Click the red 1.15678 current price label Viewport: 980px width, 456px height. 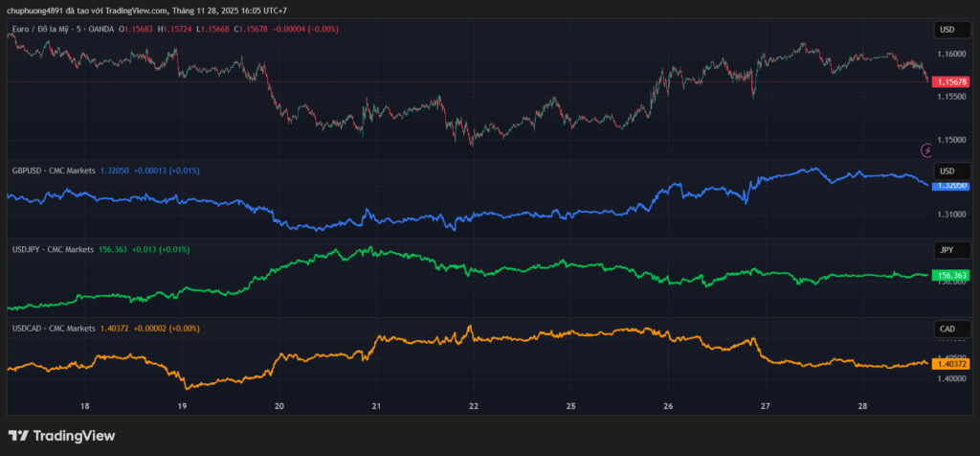tap(952, 82)
